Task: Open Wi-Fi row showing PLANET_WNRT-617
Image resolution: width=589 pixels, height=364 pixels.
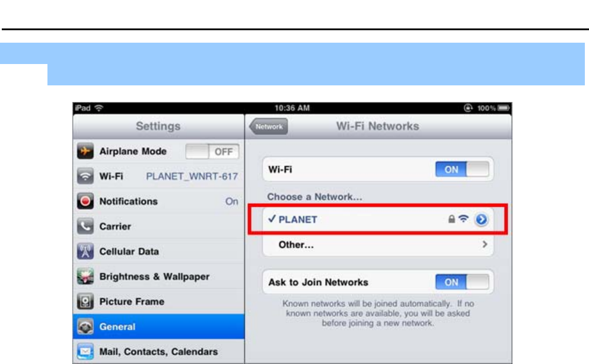Action: (x=158, y=176)
